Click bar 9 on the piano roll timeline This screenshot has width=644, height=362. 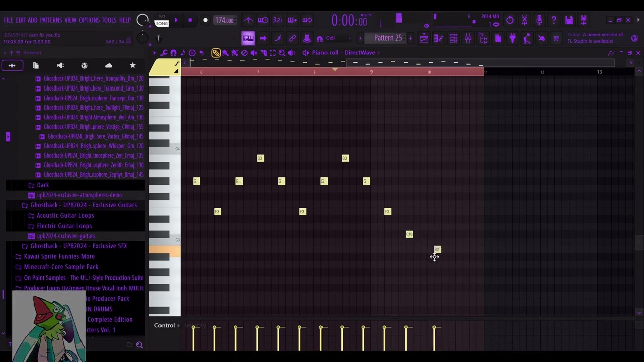[372, 72]
